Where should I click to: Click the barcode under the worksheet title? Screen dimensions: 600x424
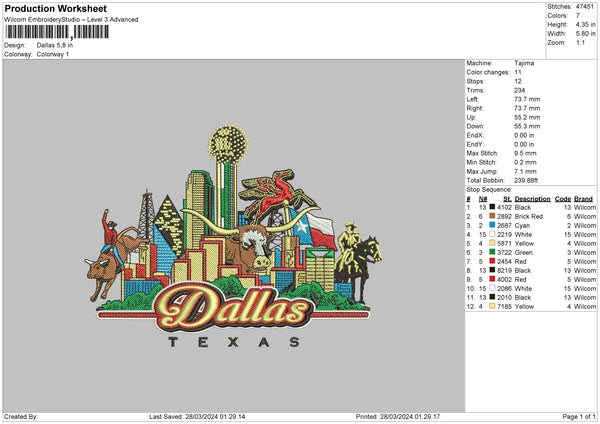[57, 32]
